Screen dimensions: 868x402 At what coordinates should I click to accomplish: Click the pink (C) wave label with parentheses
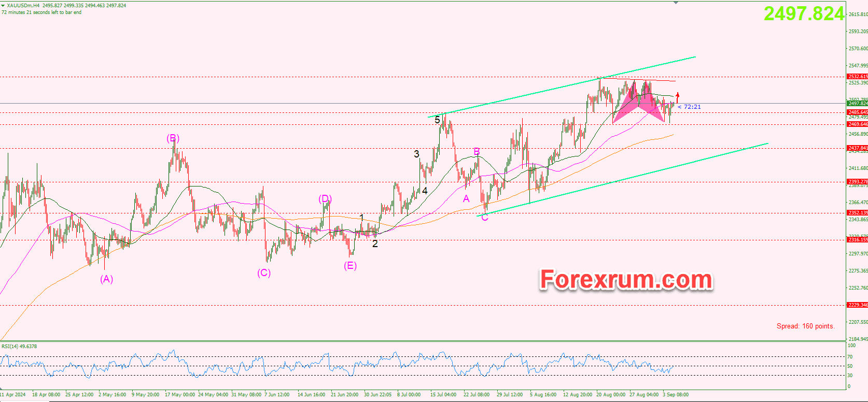click(264, 273)
